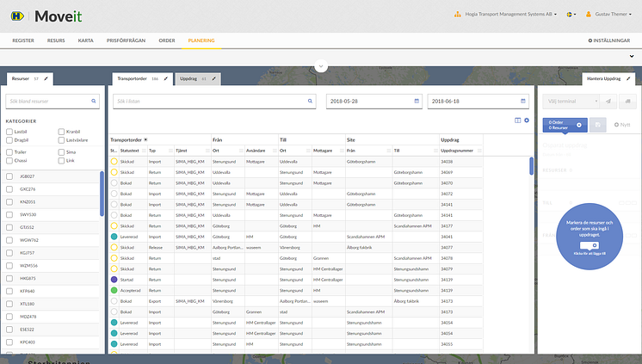Screen dimensions: 642x364
Task: Click filter icon on Uppdragsnummer column
Action: tap(479, 151)
